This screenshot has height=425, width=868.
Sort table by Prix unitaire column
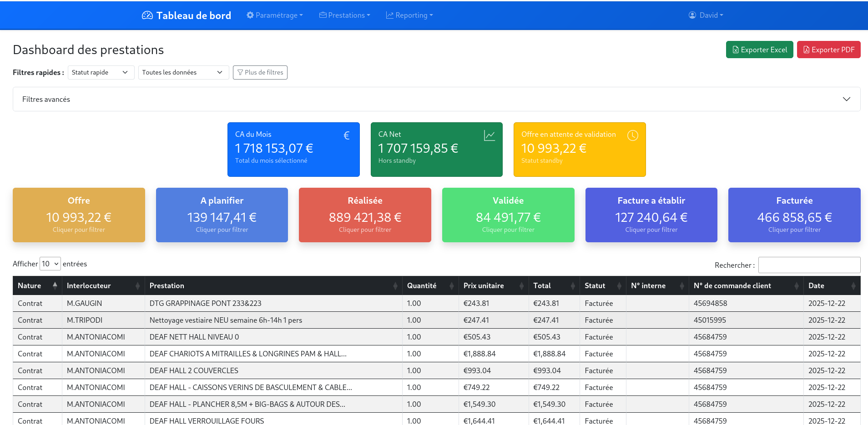[494, 285]
